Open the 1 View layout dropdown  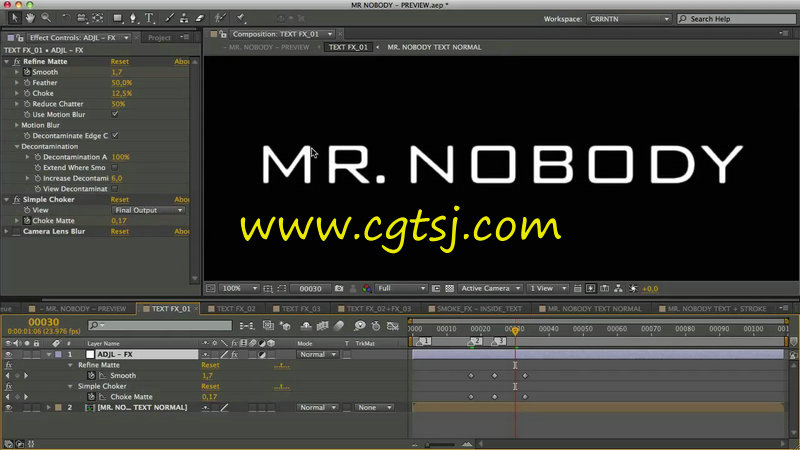[x=547, y=289]
